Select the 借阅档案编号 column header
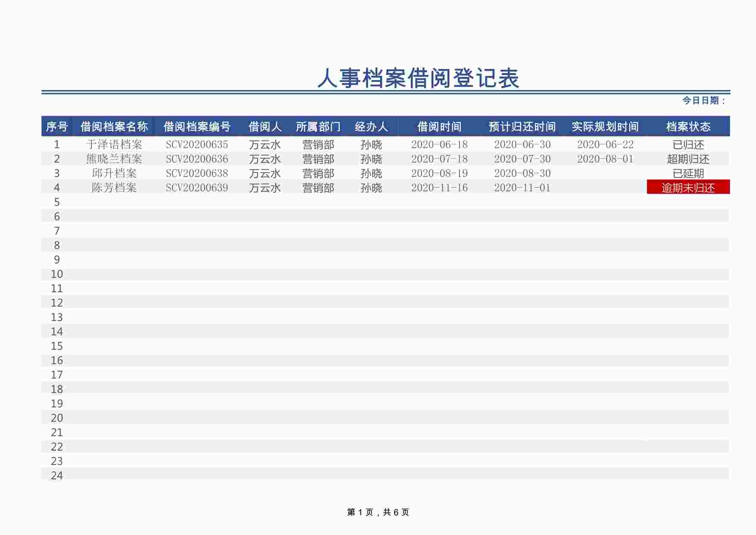The height and width of the screenshot is (535, 756). pyautogui.click(x=197, y=127)
